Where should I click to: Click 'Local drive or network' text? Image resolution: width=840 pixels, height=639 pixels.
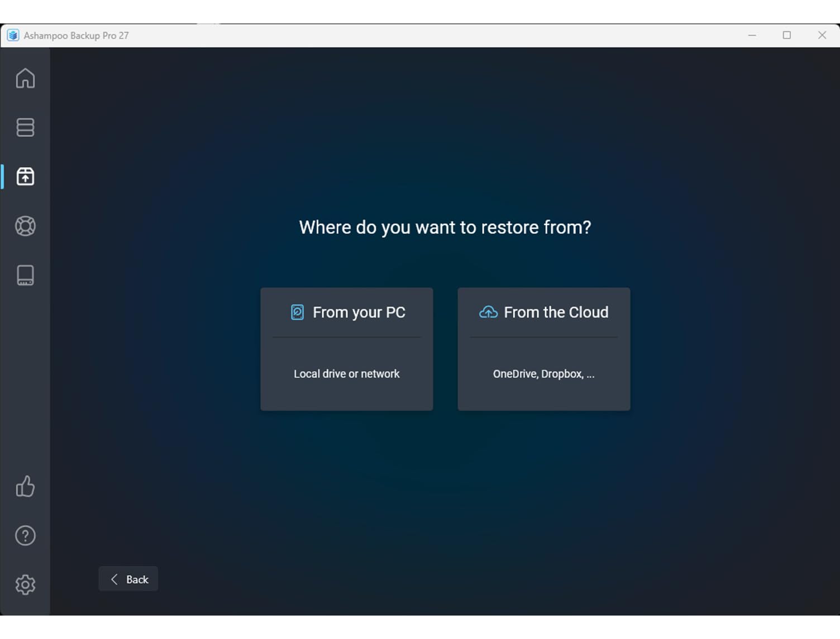point(347,374)
